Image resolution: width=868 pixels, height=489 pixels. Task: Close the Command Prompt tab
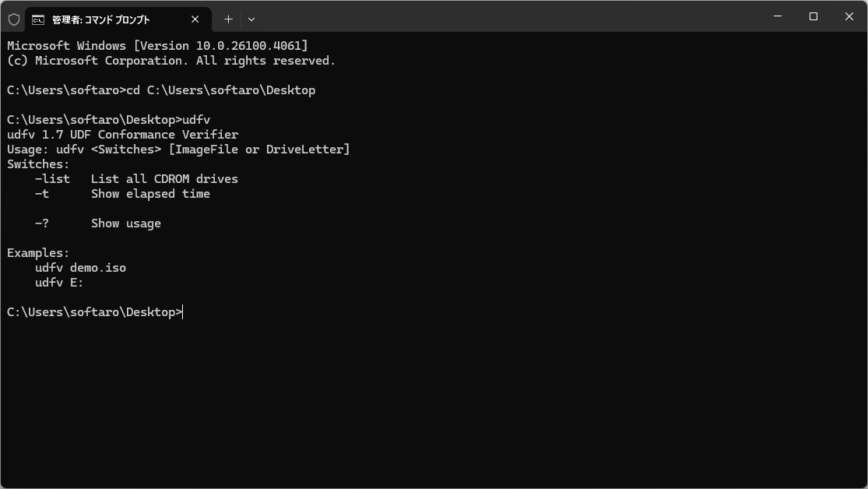pyautogui.click(x=195, y=19)
